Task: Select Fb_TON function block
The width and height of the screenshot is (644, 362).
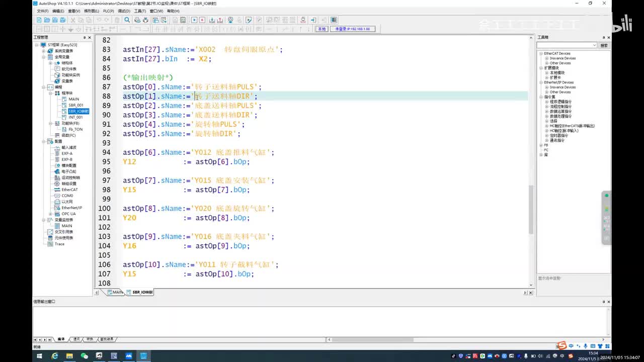Action: click(x=75, y=129)
